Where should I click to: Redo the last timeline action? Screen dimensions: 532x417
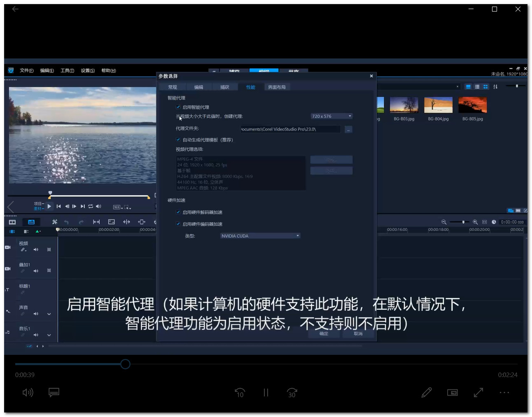(81, 222)
